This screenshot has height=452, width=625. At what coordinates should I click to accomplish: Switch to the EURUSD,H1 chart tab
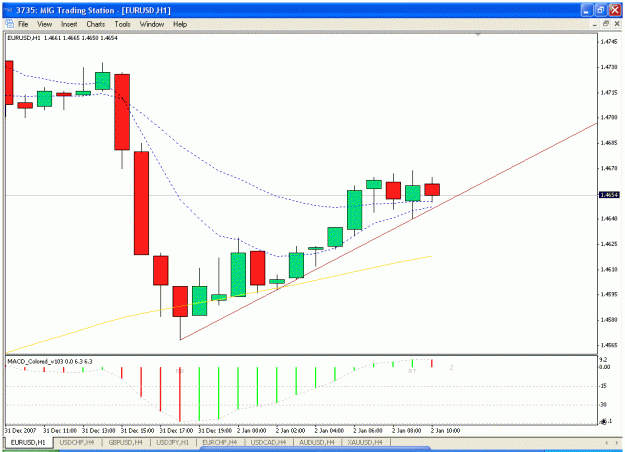point(28,442)
